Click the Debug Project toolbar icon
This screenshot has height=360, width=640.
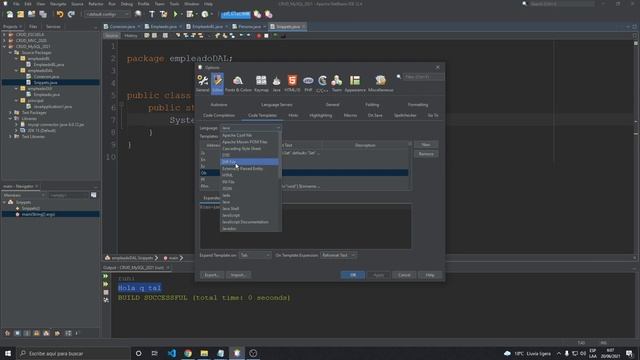190,14
